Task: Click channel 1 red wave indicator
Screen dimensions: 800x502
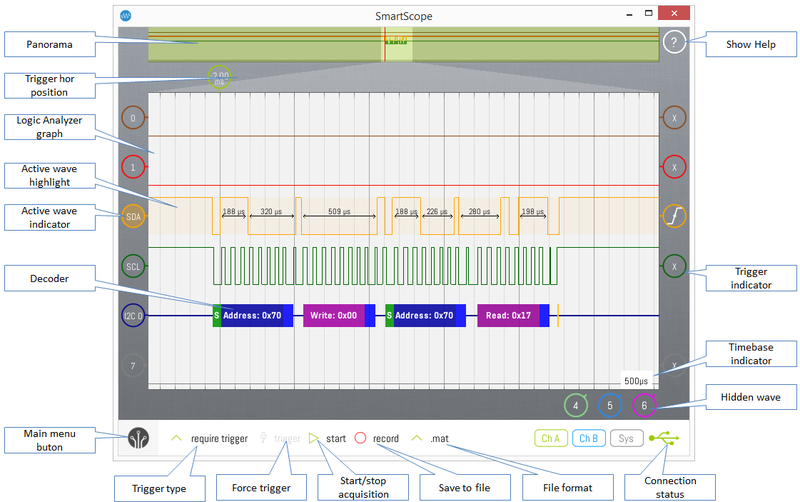Action: (133, 166)
